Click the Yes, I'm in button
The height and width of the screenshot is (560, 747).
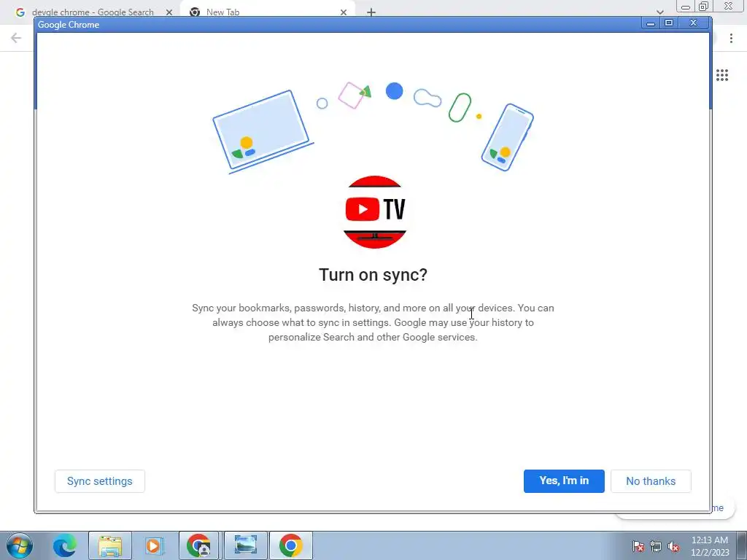[564, 481]
